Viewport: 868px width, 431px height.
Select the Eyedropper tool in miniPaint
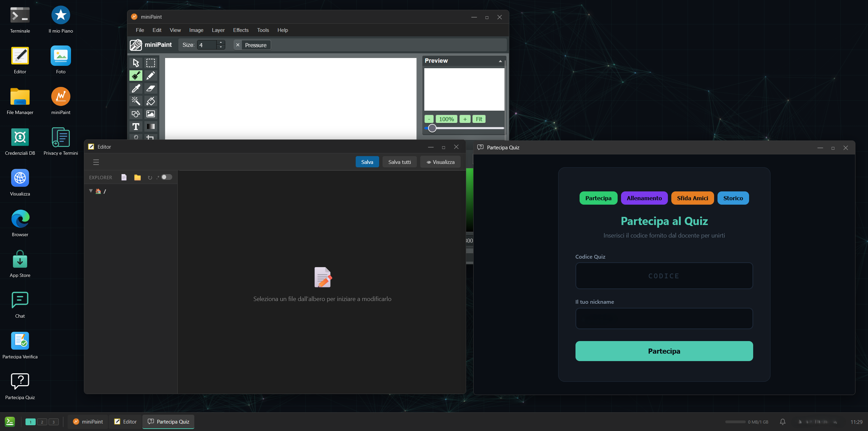[136, 88]
